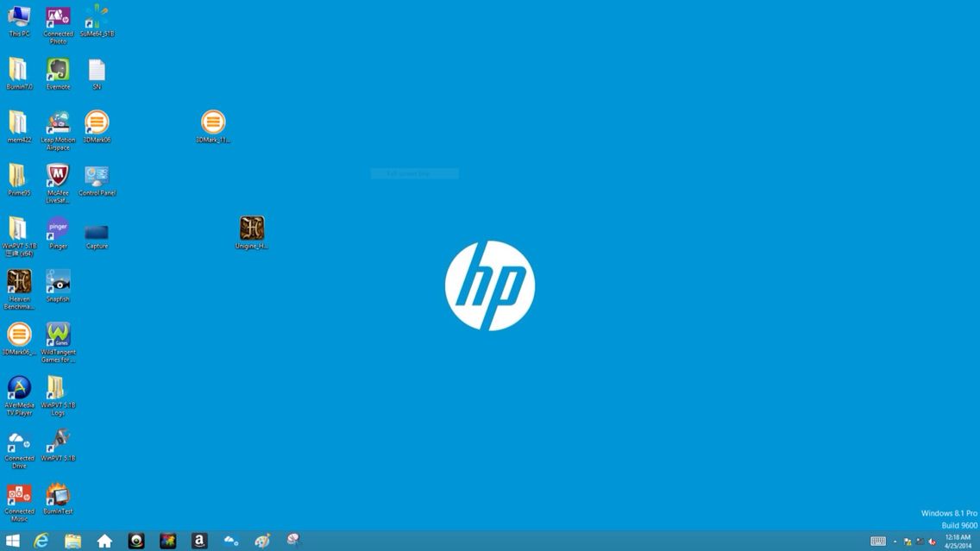The image size is (980, 551).
Task: Select the BurnIn7.0 folder
Action: [x=19, y=74]
